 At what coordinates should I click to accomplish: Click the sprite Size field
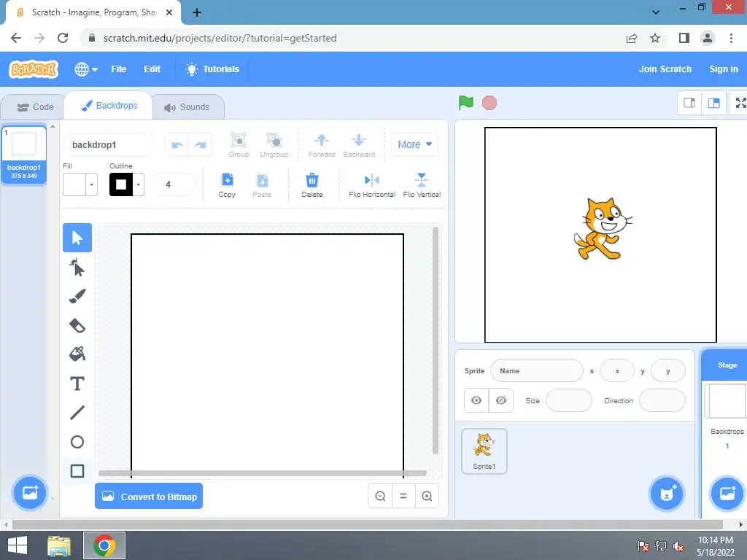569,400
